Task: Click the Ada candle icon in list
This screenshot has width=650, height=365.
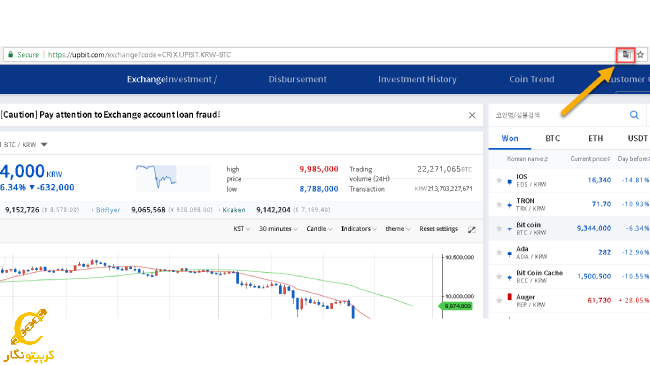Action: (509, 254)
